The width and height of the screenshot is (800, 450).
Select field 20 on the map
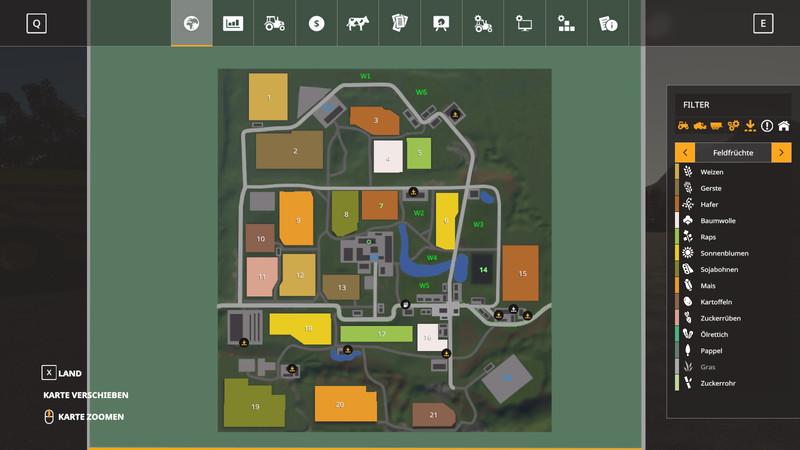point(340,403)
